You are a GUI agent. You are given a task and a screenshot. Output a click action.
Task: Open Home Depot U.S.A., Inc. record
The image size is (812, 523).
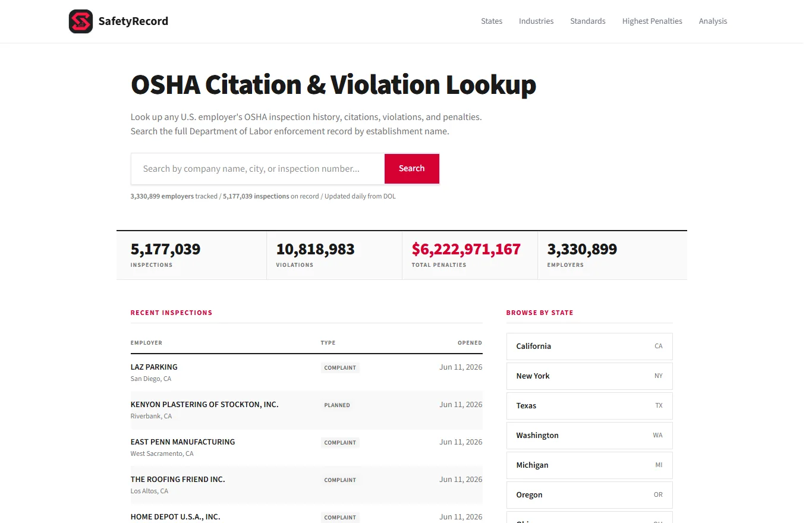[175, 517]
